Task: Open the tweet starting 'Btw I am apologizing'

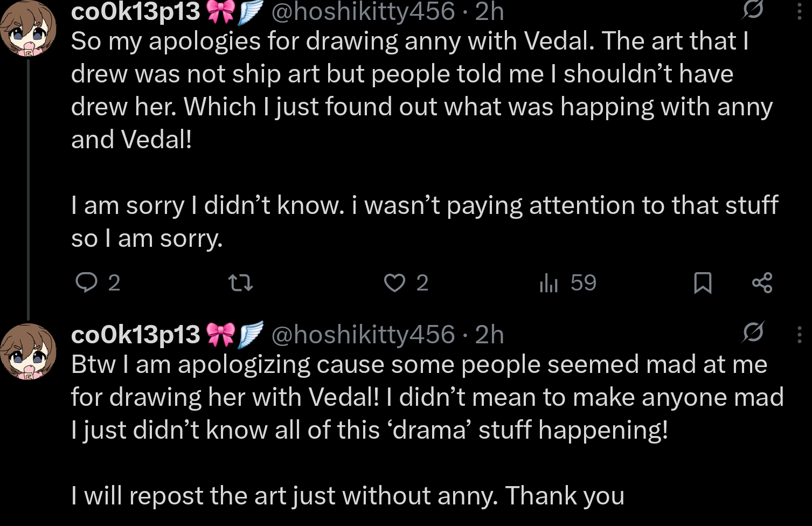Action: click(x=410, y=397)
